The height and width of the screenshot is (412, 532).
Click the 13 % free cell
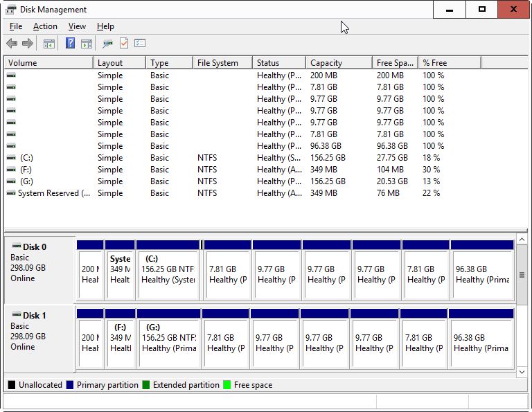coord(431,181)
